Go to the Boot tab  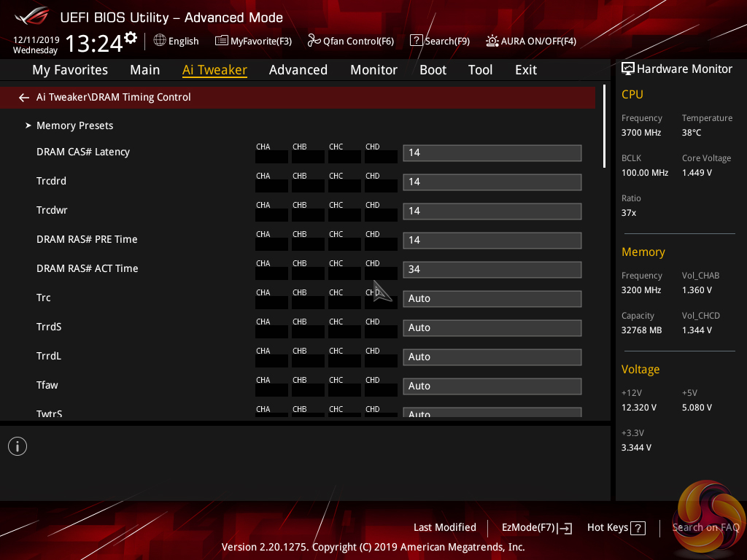[x=433, y=70]
